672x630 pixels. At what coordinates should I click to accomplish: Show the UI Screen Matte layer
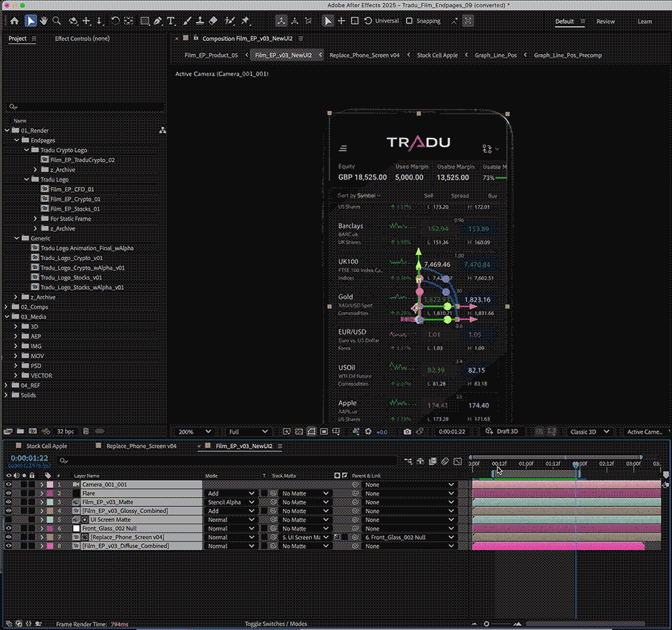pyautogui.click(x=9, y=520)
